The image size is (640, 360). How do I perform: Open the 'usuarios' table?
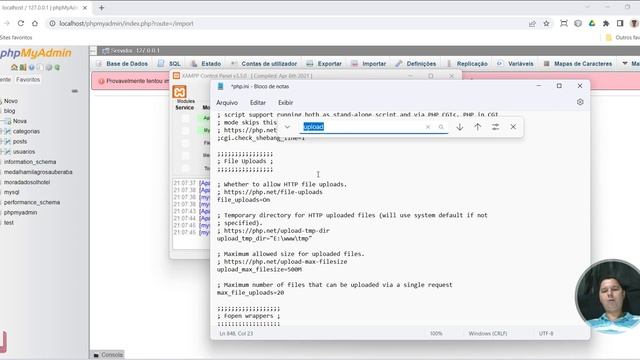coord(24,152)
